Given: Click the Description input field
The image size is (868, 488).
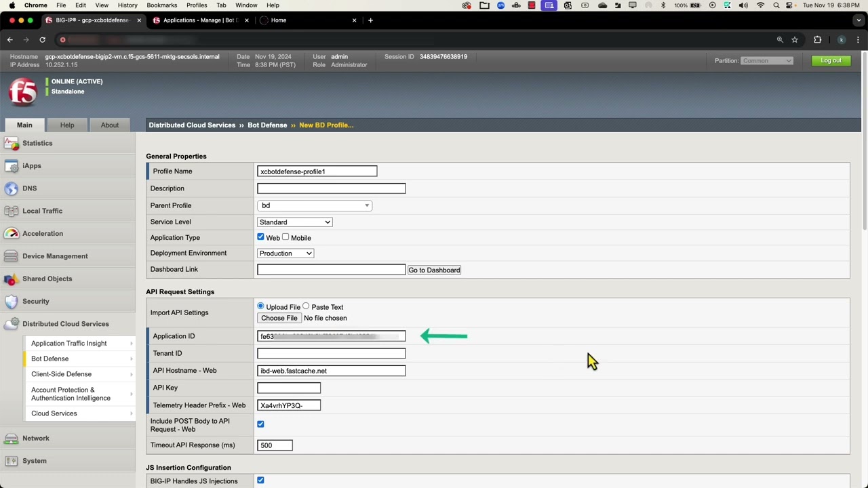Looking at the screenshot, I should point(332,188).
